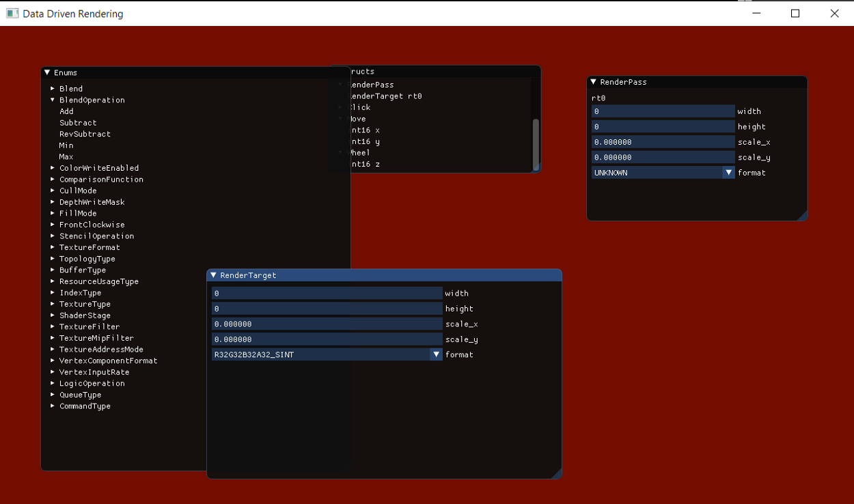Viewport: 854px width, 504px height.
Task: Maximize the Data Driven Rendering window
Action: 795,14
